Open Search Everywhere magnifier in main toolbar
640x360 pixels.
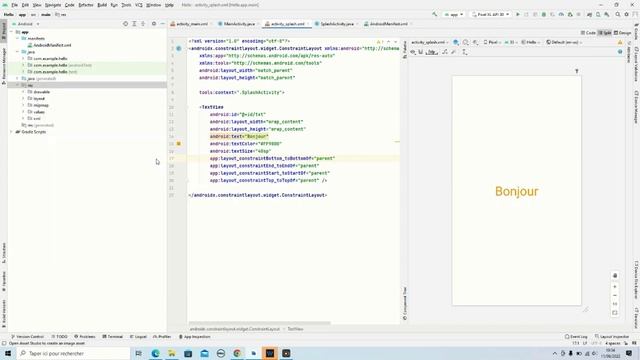[x=618, y=14]
